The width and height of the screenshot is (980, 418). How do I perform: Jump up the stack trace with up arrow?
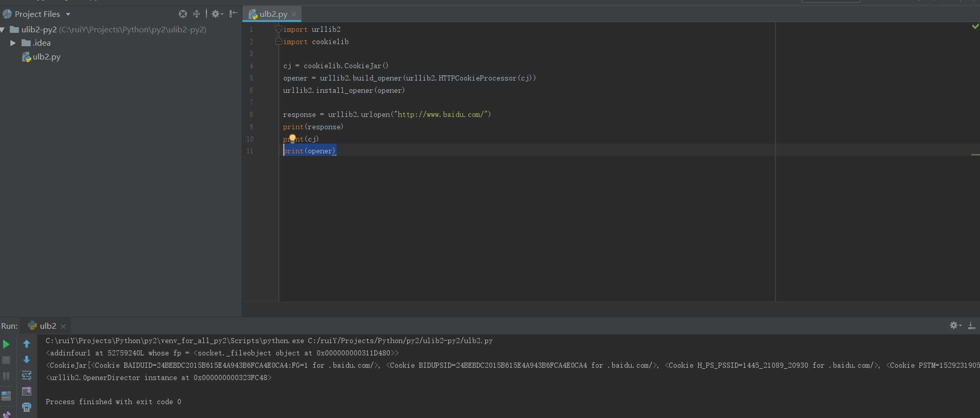[27, 344]
